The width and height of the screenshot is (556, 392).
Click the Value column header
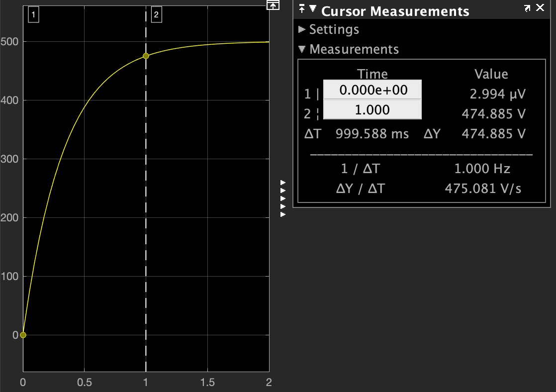(491, 74)
